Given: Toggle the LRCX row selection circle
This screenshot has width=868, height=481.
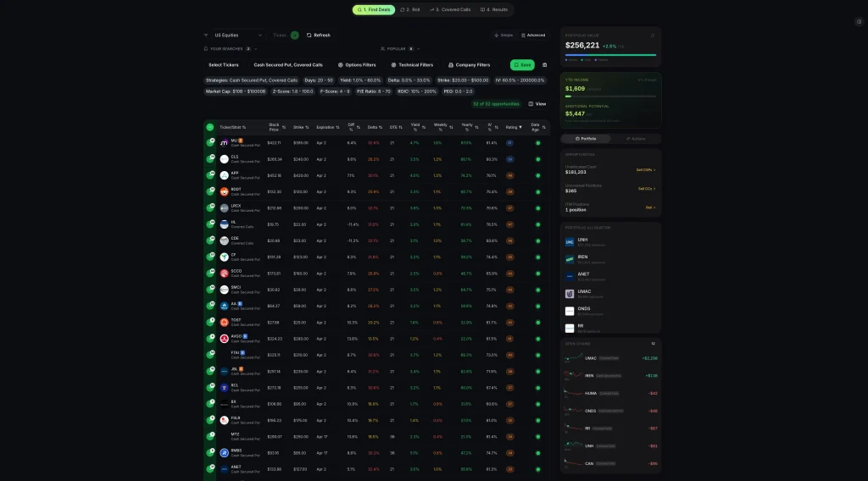Looking at the screenshot, I should pyautogui.click(x=210, y=207).
